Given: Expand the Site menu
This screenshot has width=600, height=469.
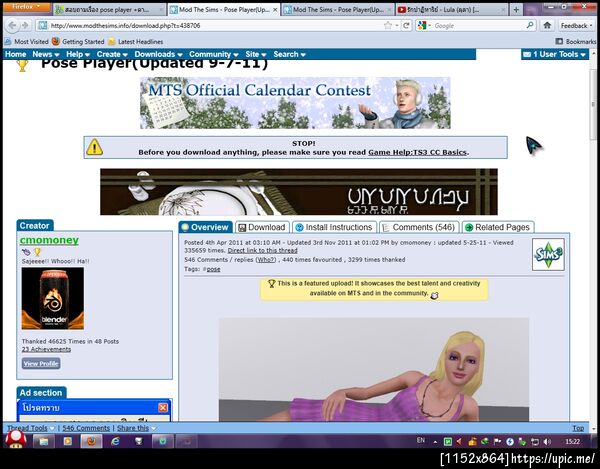Looking at the screenshot, I should pos(256,54).
